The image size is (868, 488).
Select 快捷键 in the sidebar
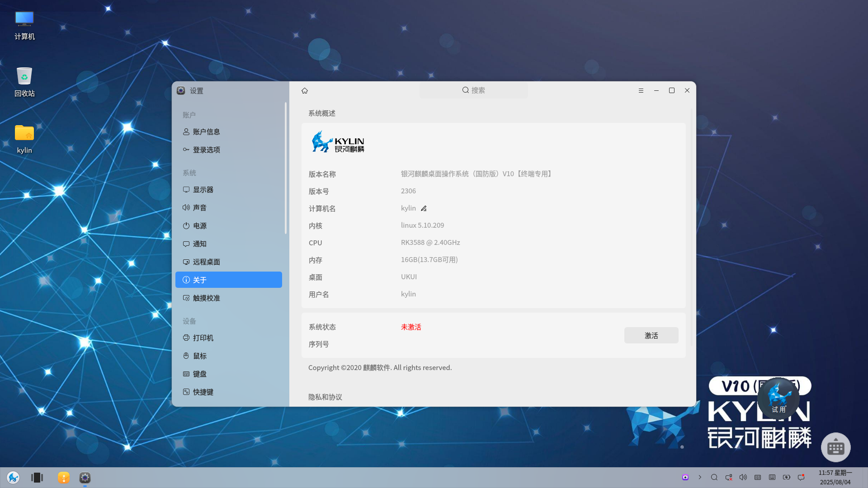click(229, 392)
